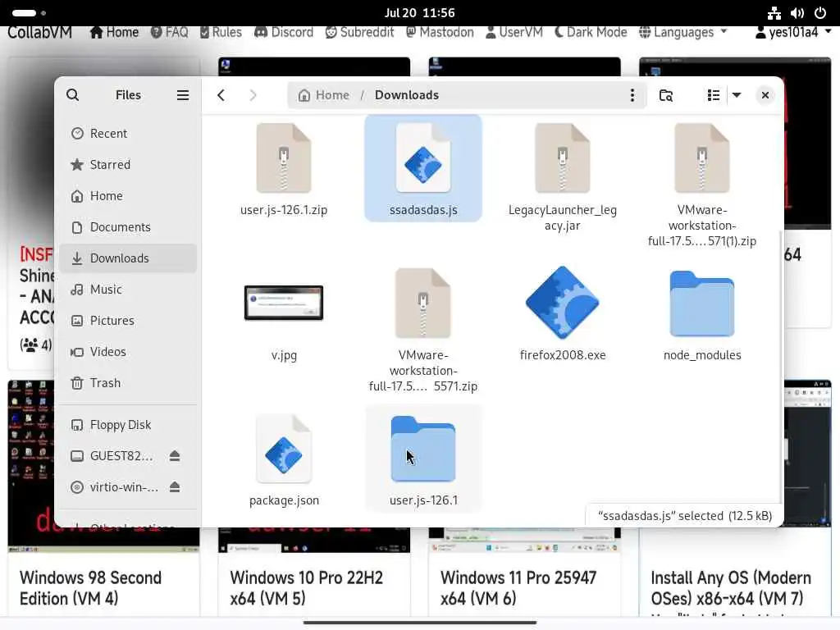Toggle list view layout icon
Screen dimensions: 840x630
click(x=713, y=95)
